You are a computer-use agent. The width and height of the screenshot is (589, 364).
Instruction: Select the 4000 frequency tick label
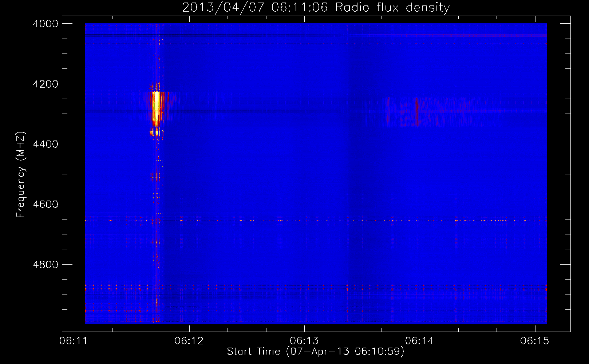[46, 24]
